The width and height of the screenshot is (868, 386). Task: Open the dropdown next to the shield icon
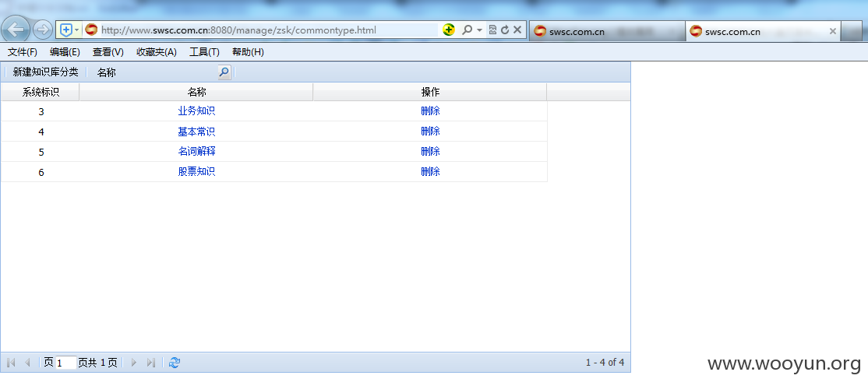coord(77,30)
